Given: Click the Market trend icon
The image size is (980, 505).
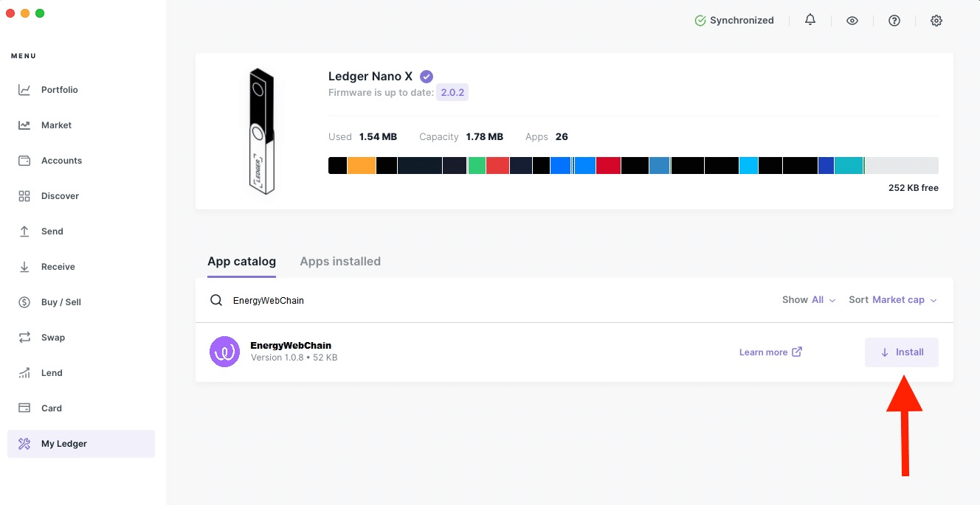Looking at the screenshot, I should [24, 125].
